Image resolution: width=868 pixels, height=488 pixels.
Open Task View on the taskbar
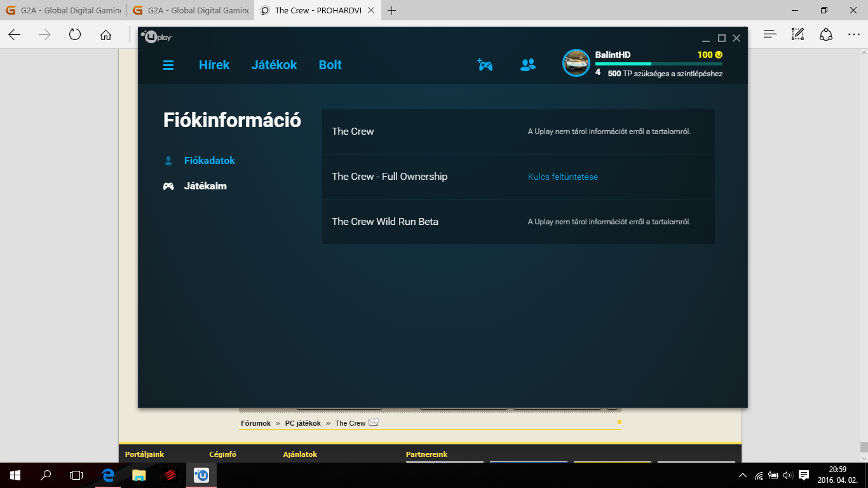point(76,475)
